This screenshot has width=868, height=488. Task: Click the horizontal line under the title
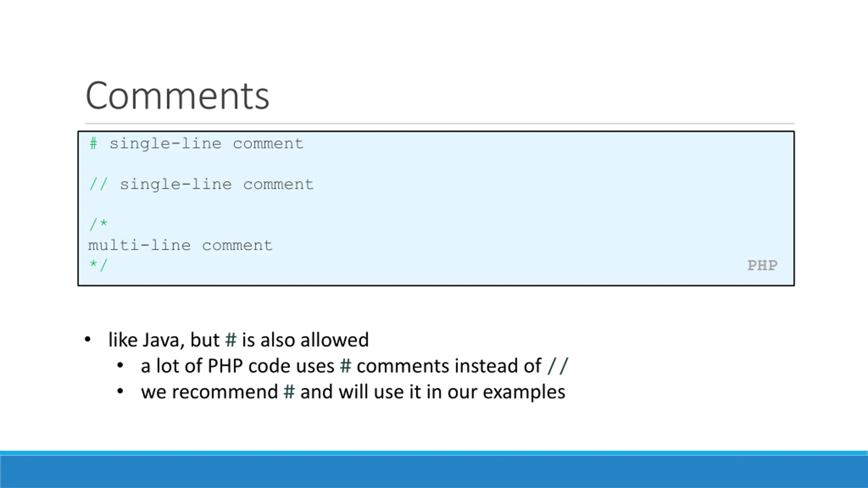click(x=439, y=123)
